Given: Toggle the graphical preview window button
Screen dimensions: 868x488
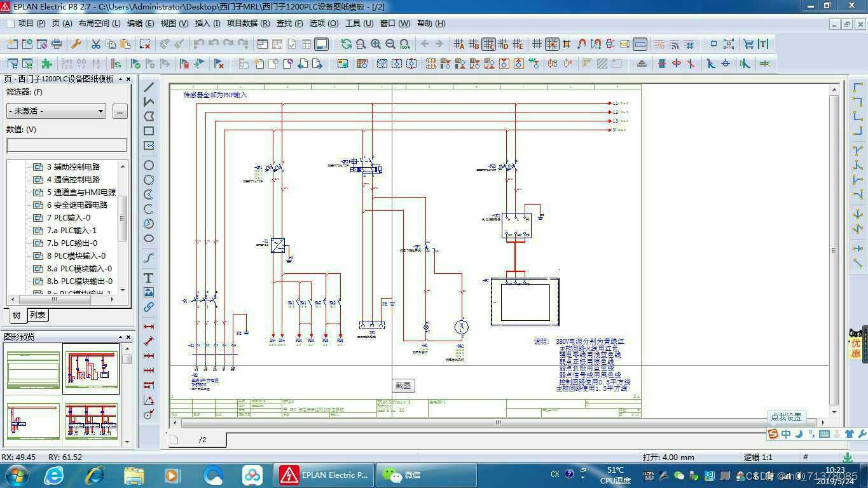Looking at the screenshot, I should [x=322, y=44].
